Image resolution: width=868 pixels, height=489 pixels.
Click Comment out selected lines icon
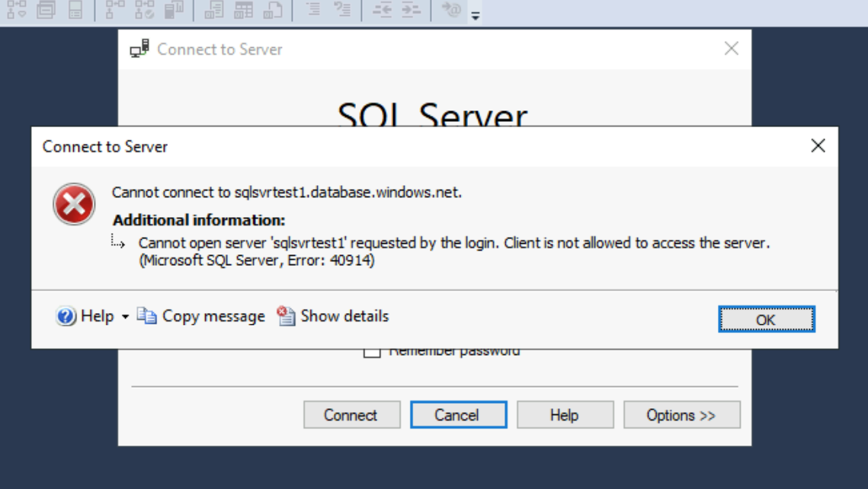coord(313,9)
